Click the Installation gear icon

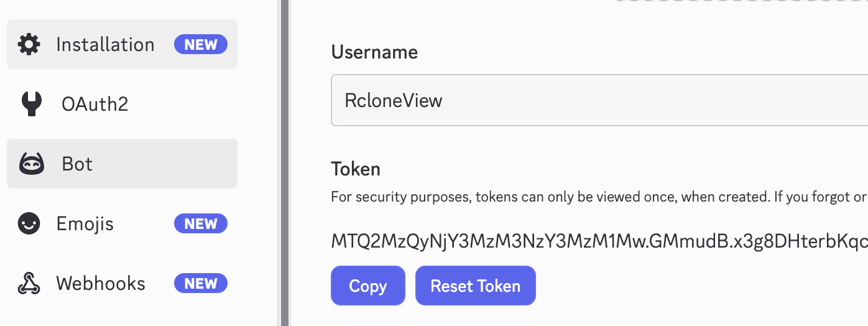29,45
